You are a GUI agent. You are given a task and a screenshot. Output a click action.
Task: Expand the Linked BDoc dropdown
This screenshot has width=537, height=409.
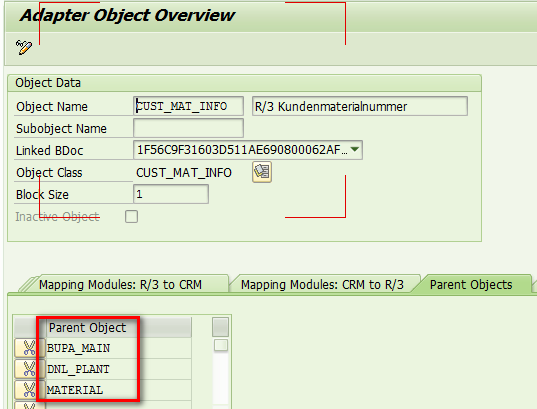(x=355, y=150)
